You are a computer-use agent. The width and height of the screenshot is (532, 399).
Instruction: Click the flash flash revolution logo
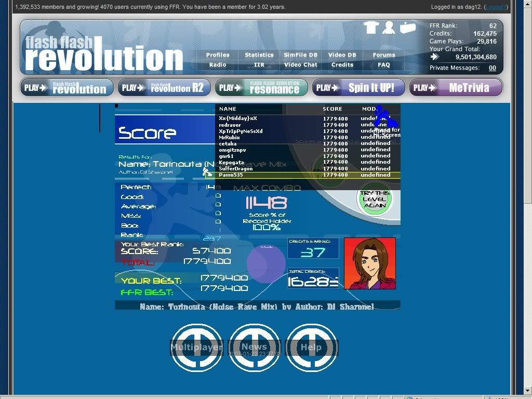[104, 52]
